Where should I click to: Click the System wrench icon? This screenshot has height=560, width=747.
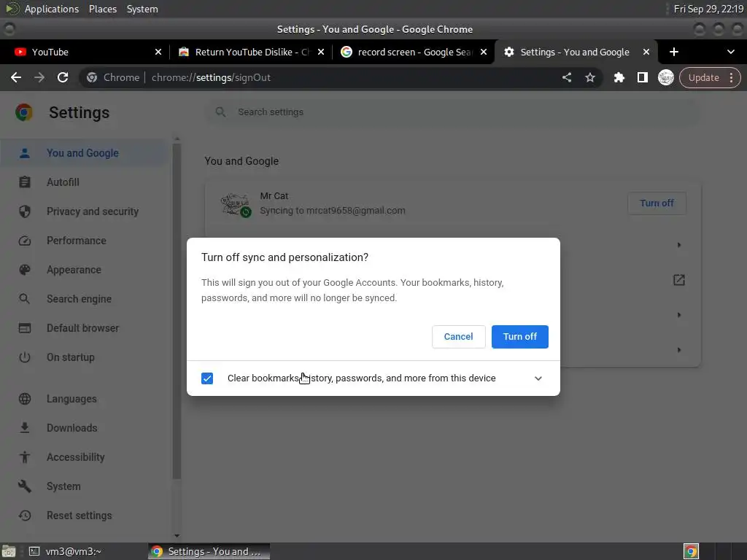pyautogui.click(x=24, y=486)
